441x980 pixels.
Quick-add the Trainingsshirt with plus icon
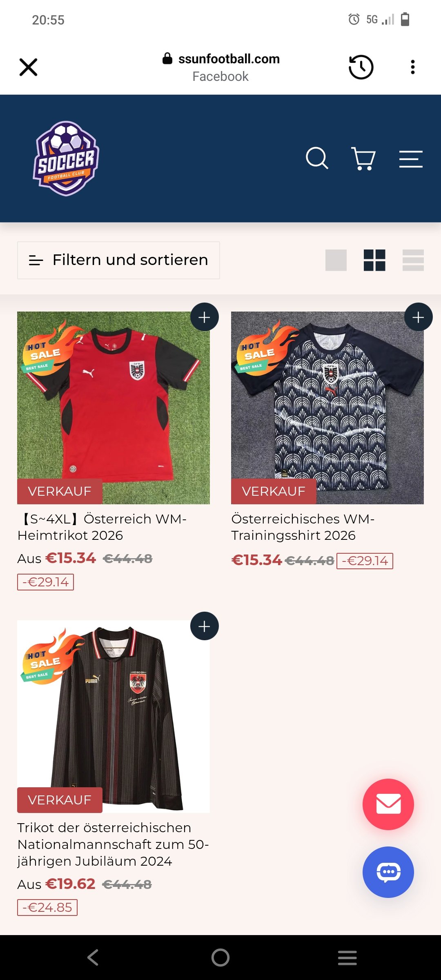point(419,317)
